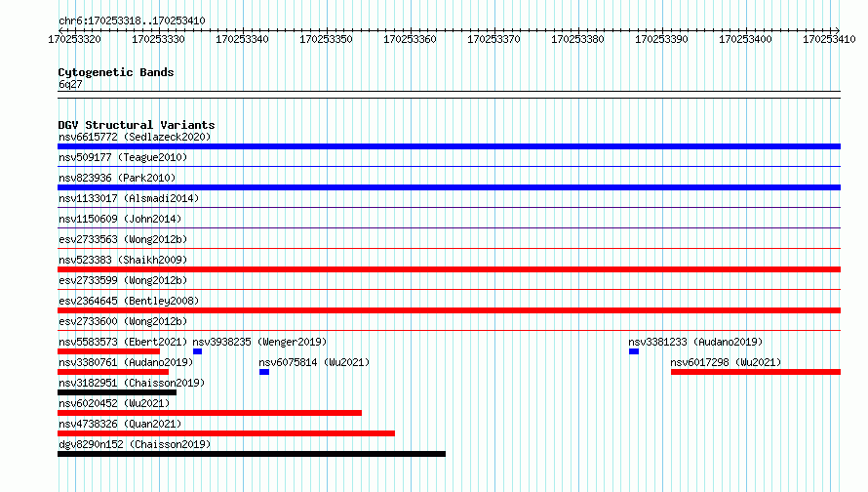Open nsv3380761 (Audano2019) label

coord(126,362)
